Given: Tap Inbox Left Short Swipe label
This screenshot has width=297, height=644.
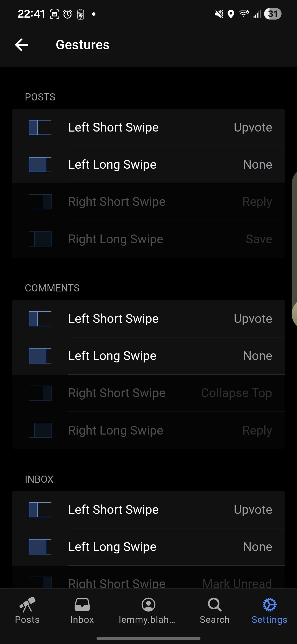Looking at the screenshot, I should point(113,510).
